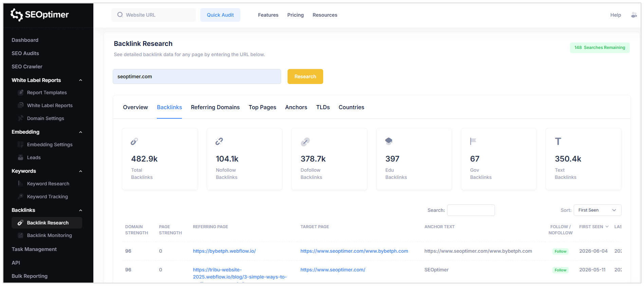
Task: Click the Domain Strength column header
Action: pyautogui.click(x=136, y=230)
